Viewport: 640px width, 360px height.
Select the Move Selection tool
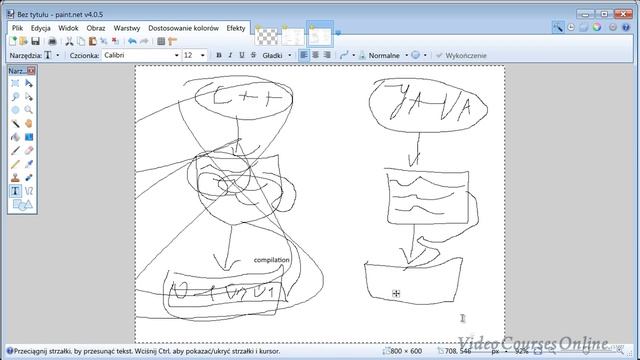click(x=29, y=97)
